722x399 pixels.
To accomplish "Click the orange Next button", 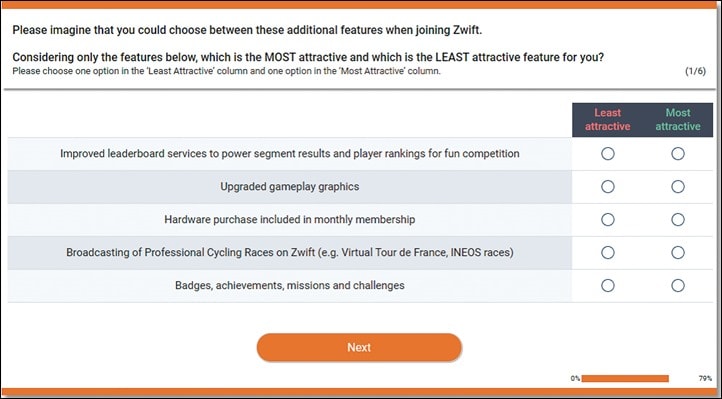I will (x=359, y=347).
